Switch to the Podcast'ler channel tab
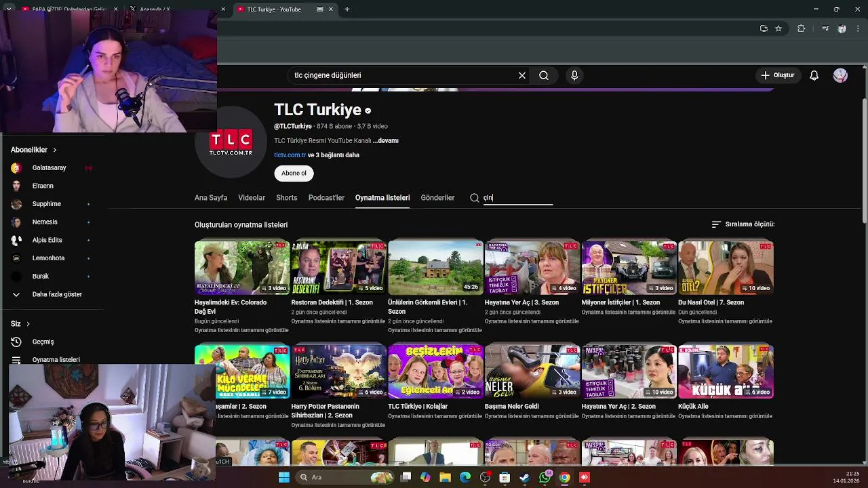 click(x=326, y=198)
